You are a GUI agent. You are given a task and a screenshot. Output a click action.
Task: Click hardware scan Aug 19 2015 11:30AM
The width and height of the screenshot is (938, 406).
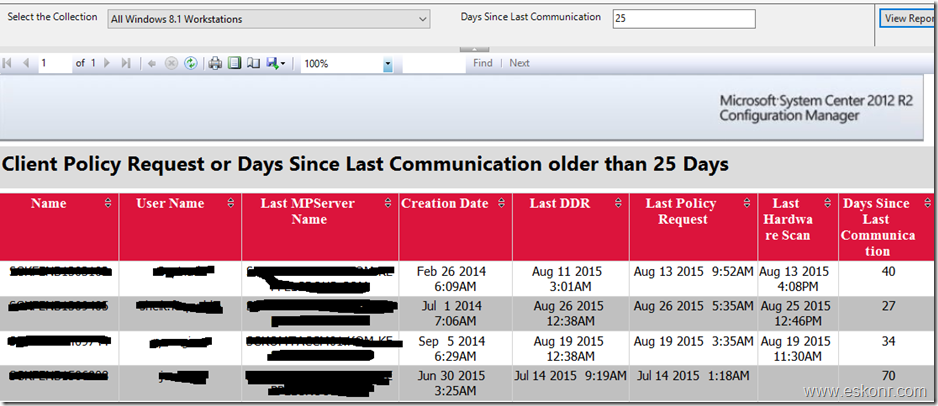click(796, 349)
